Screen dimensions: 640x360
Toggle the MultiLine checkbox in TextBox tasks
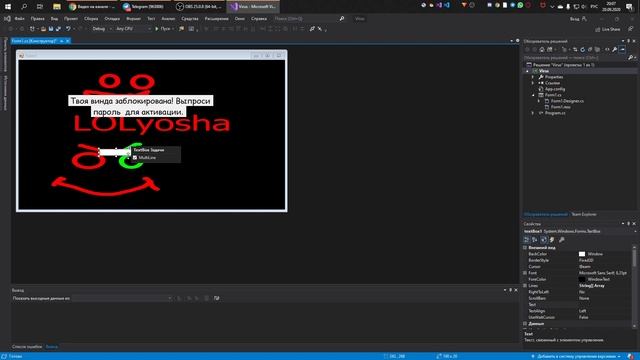pyautogui.click(x=135, y=158)
